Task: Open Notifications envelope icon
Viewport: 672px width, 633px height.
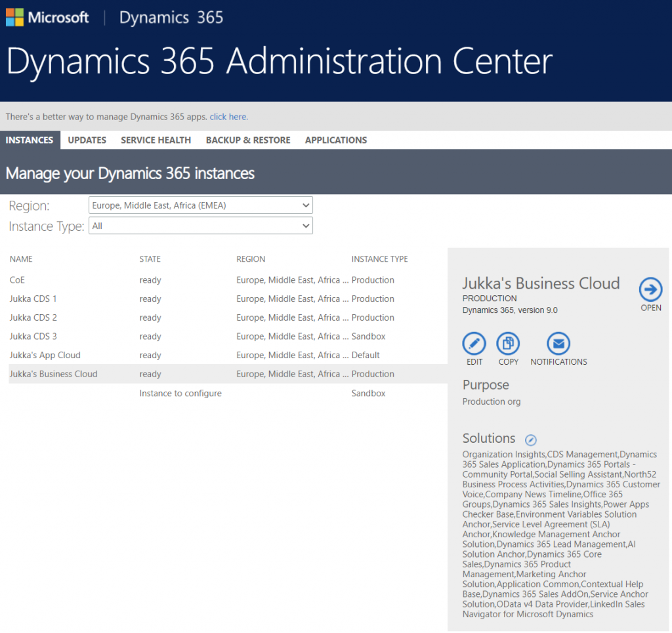Action: click(x=558, y=344)
